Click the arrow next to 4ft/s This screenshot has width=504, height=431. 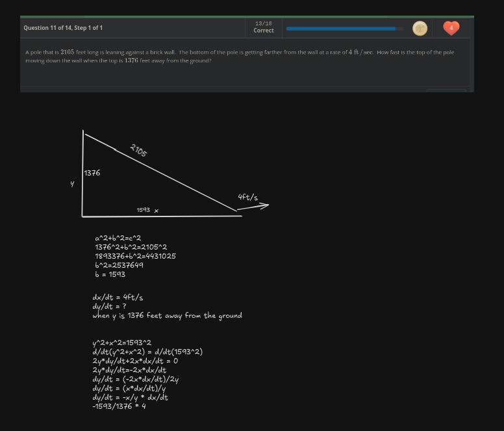click(253, 207)
